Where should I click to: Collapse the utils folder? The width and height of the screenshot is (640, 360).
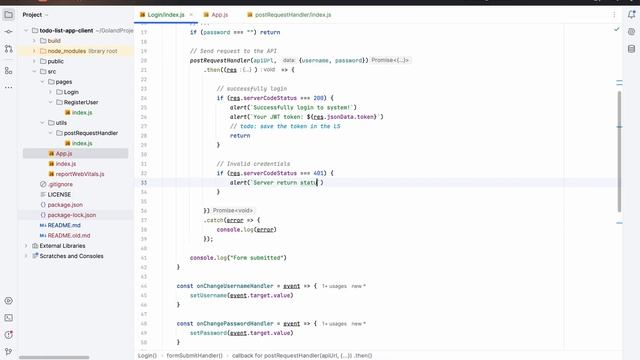tap(42, 122)
